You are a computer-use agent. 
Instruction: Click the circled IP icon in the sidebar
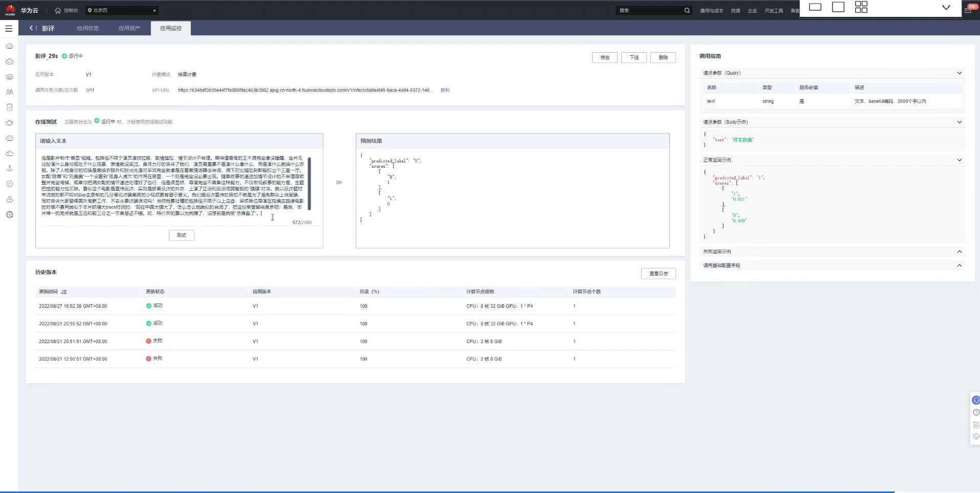coord(9,184)
